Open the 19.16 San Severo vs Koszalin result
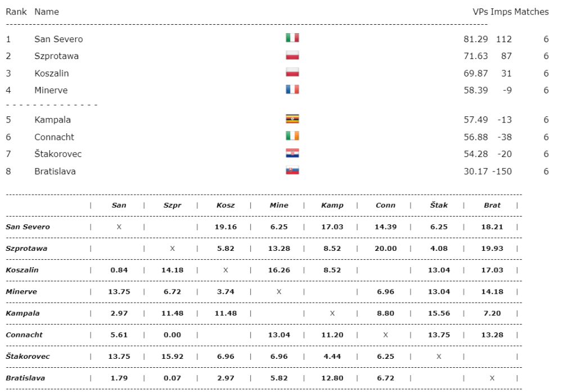Image resolution: width=576 pixels, height=392 pixels. (x=226, y=227)
